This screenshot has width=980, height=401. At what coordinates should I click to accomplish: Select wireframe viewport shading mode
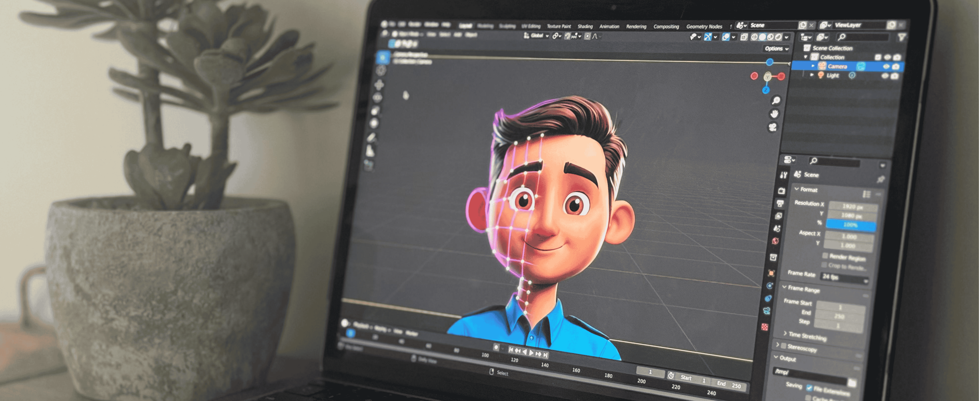(754, 37)
